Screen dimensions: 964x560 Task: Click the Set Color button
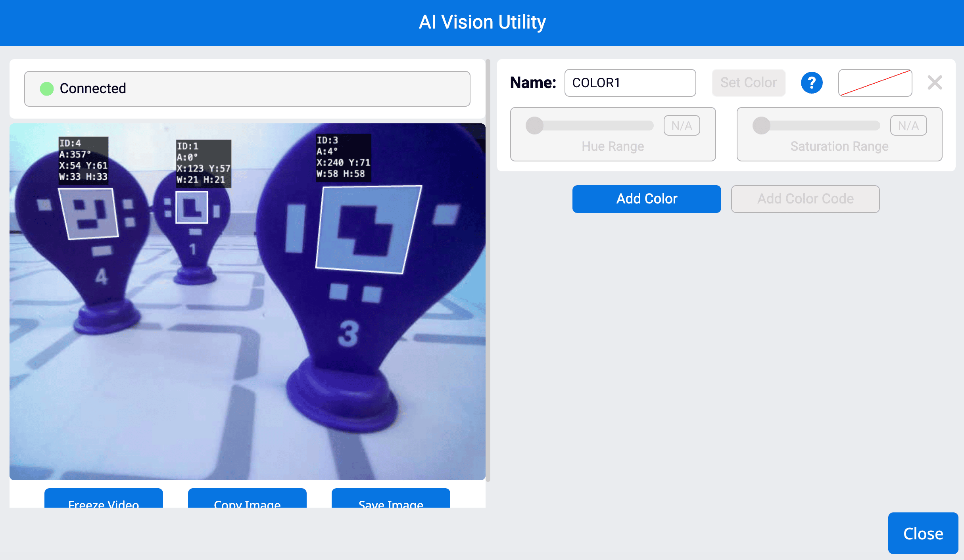tap(748, 82)
